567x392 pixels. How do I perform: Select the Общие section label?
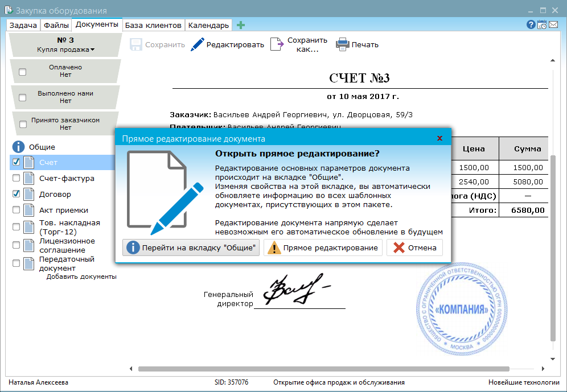pyautogui.click(x=42, y=147)
